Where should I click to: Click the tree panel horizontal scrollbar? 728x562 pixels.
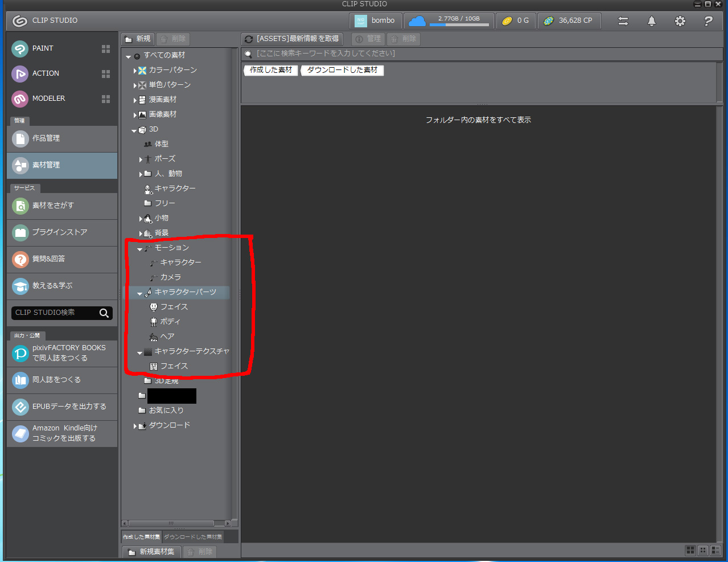(x=171, y=523)
